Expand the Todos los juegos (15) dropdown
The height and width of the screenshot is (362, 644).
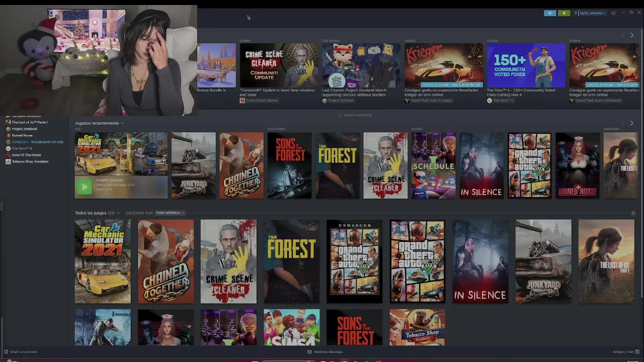point(118,213)
